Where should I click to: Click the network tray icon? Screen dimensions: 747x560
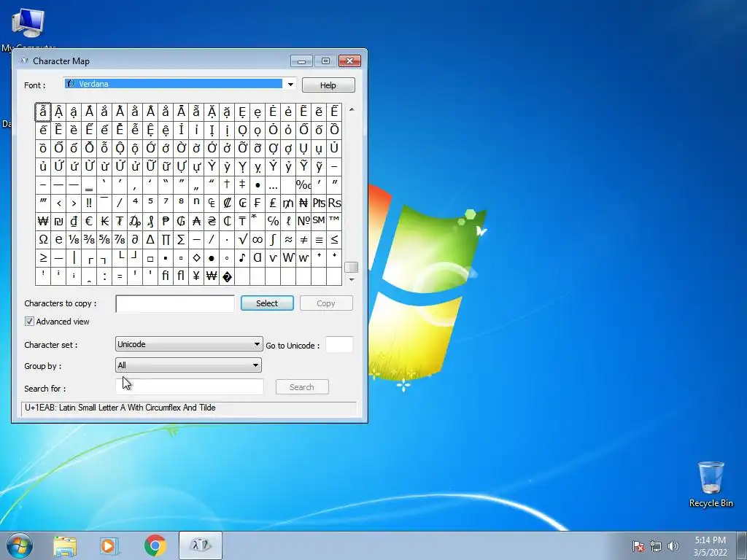click(656, 546)
